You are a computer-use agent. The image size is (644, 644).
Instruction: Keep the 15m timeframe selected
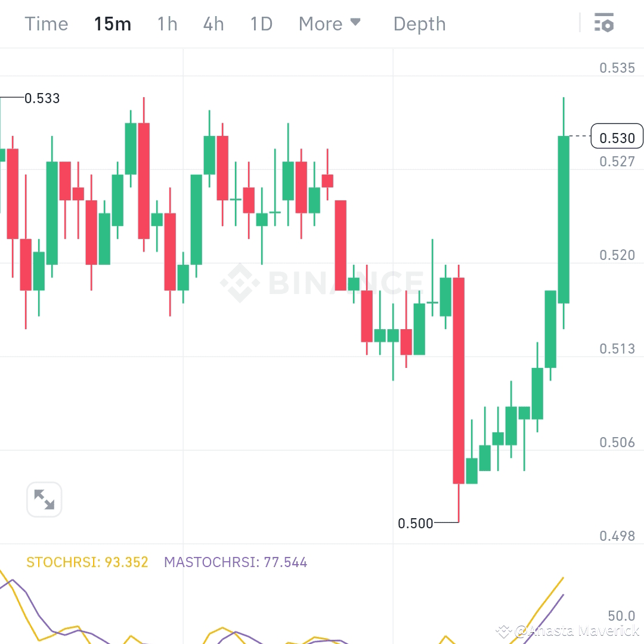(112, 24)
